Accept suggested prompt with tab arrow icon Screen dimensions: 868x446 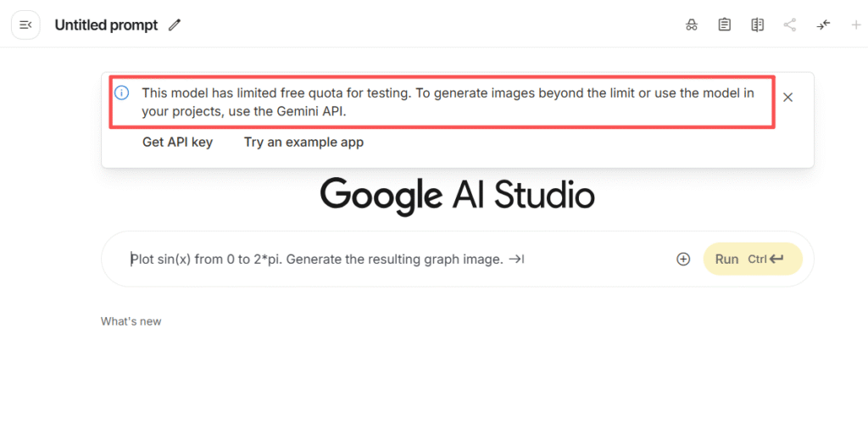point(516,259)
